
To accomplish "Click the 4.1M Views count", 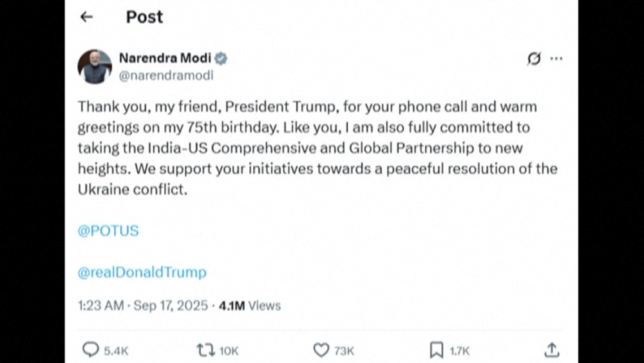I will pos(250,306).
